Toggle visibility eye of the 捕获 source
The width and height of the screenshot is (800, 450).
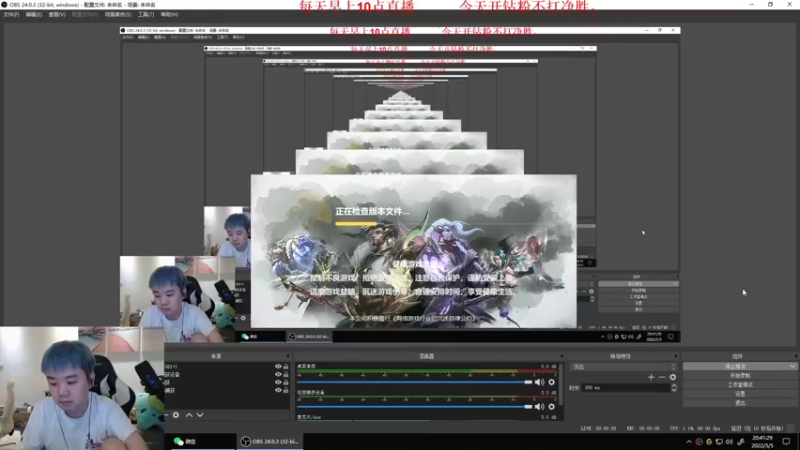tap(278, 390)
